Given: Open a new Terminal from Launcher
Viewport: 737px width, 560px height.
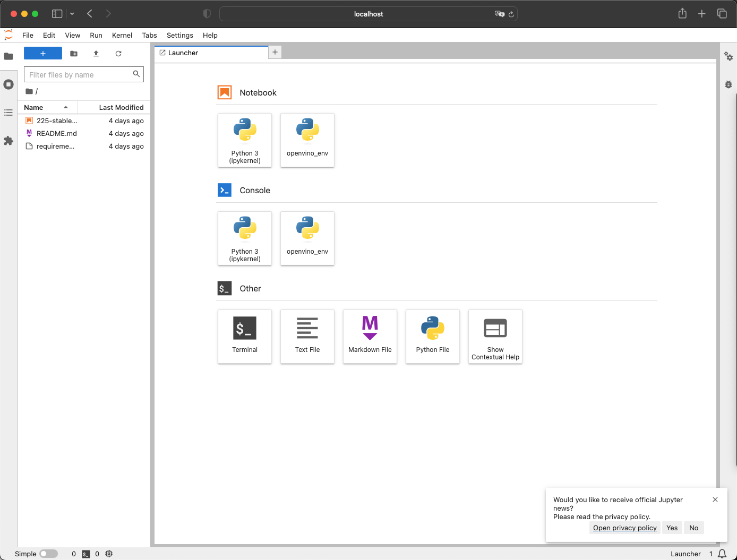Looking at the screenshot, I should point(245,337).
